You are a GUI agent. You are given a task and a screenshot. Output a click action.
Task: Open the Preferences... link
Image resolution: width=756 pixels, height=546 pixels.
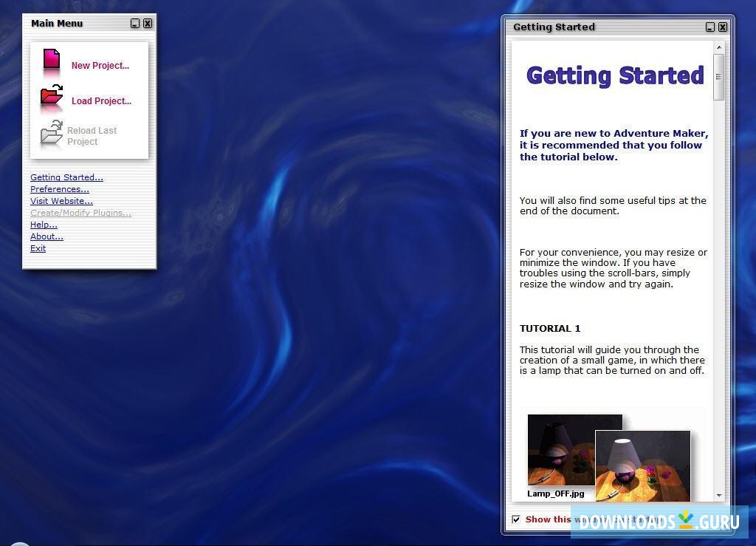click(x=59, y=189)
